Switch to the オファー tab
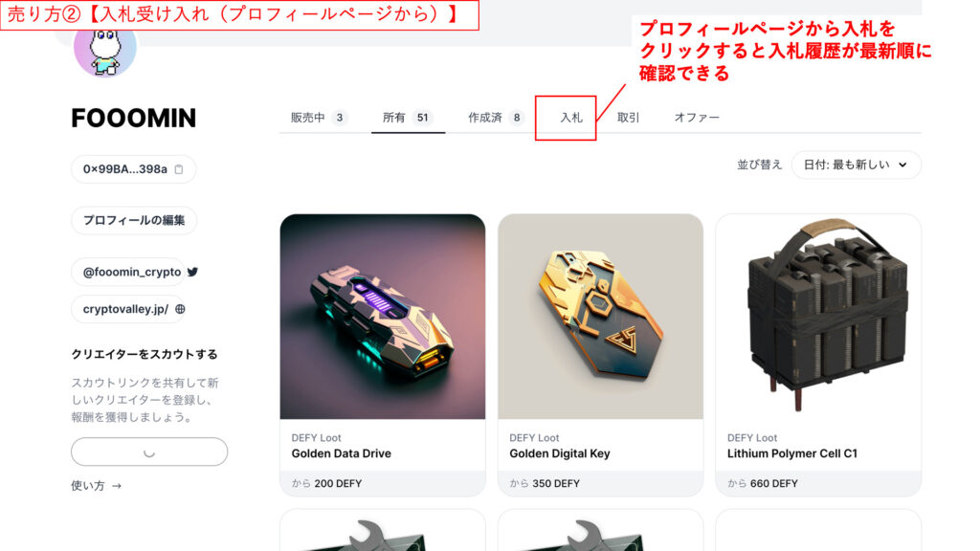This screenshot has width=980, height=551. (697, 118)
